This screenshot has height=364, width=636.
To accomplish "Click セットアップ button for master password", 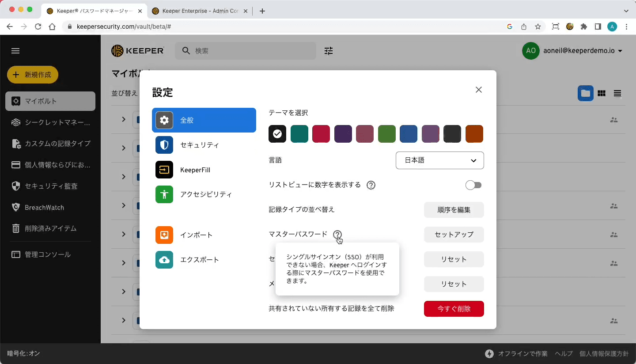I will click(454, 235).
